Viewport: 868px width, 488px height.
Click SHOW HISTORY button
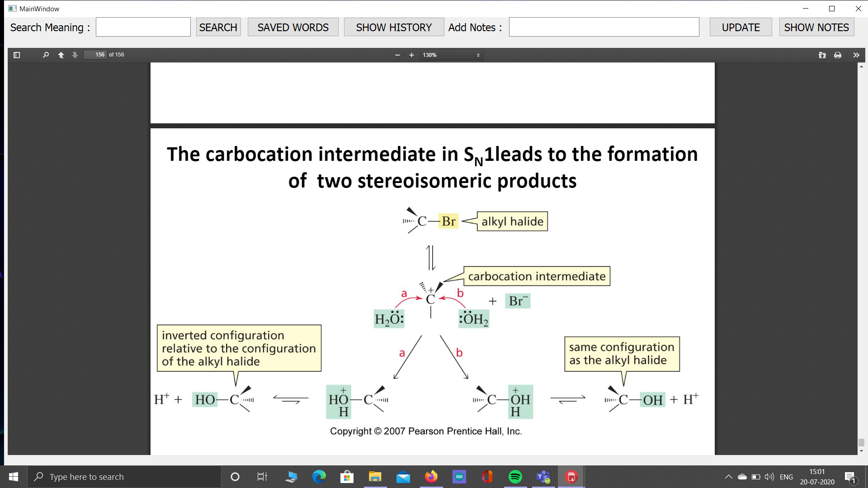(394, 28)
